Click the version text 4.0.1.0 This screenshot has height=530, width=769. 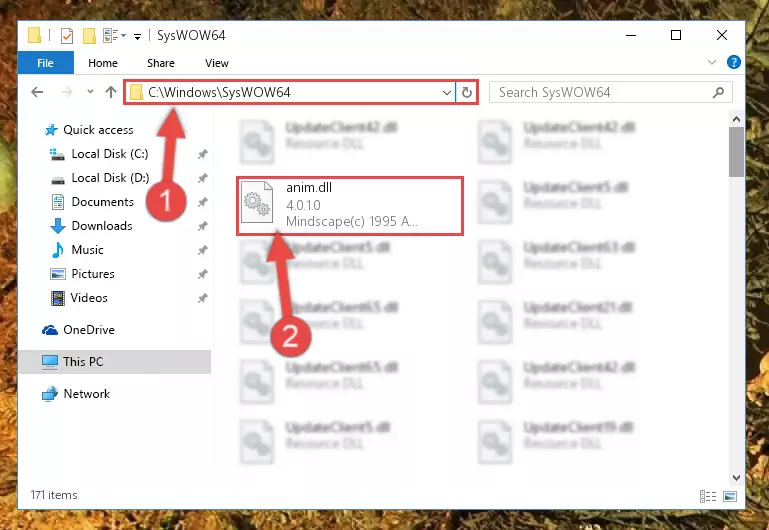pos(303,205)
